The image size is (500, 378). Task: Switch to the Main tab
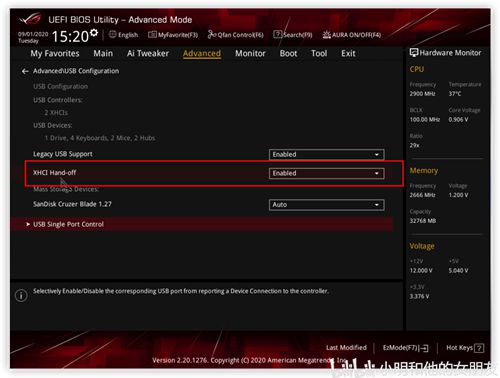(x=103, y=53)
